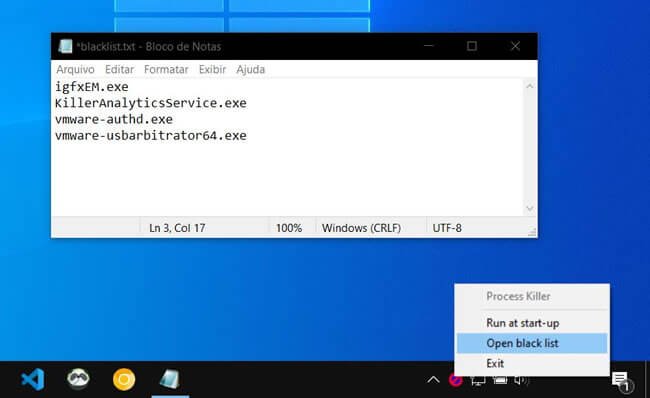Click the KillerAnalyticsService.exe line
Viewport: 650px width, 398px height.
151,103
